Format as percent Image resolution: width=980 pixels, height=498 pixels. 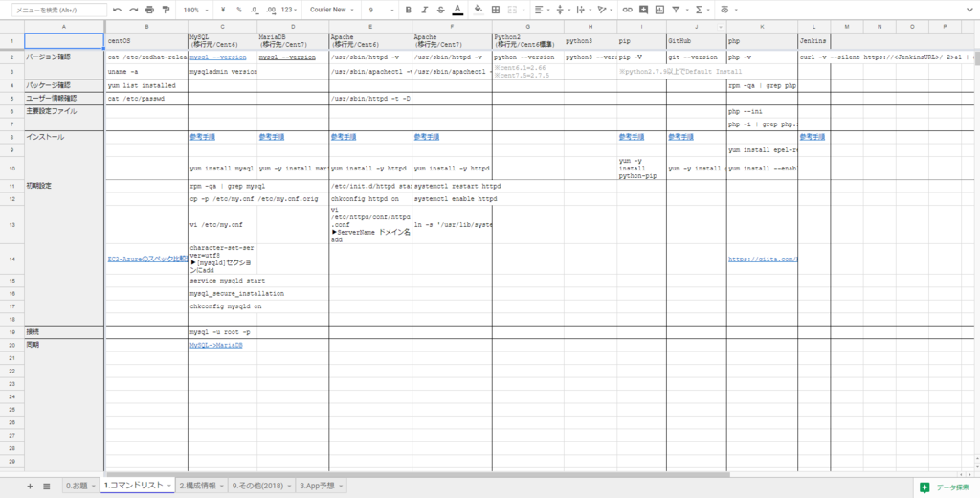point(238,10)
